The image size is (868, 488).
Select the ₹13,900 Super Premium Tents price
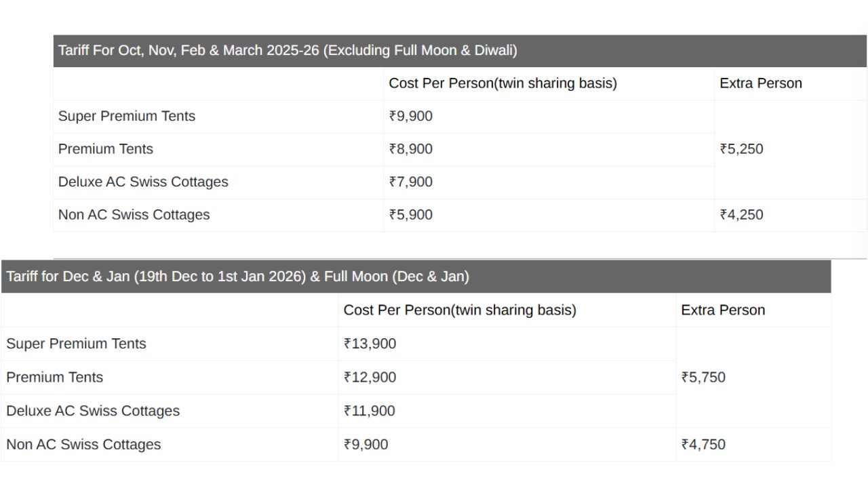(370, 344)
